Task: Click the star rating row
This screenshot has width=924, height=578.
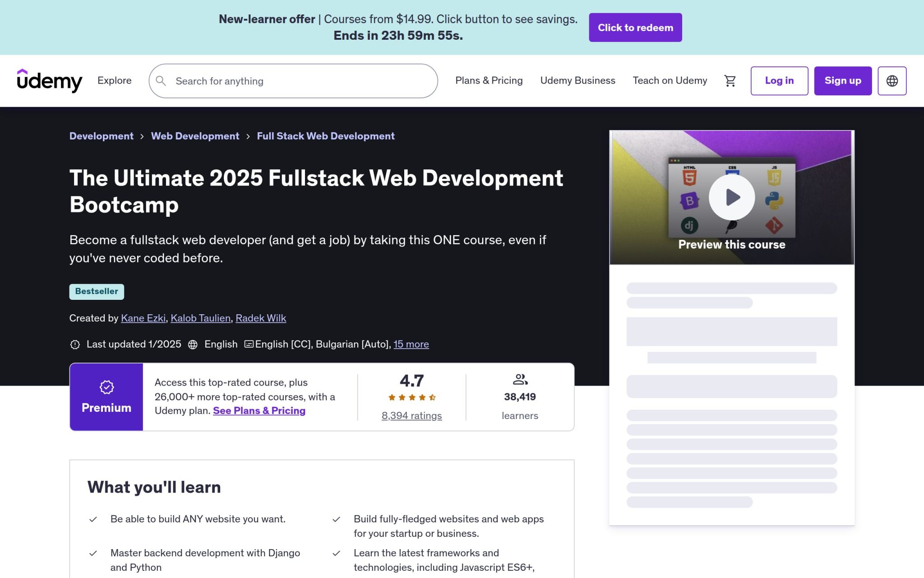Action: coord(412,397)
